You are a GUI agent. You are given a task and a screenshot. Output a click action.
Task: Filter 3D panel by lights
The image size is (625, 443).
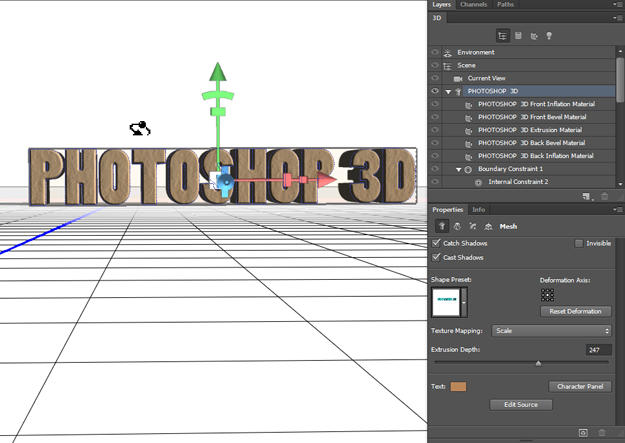pyautogui.click(x=548, y=36)
